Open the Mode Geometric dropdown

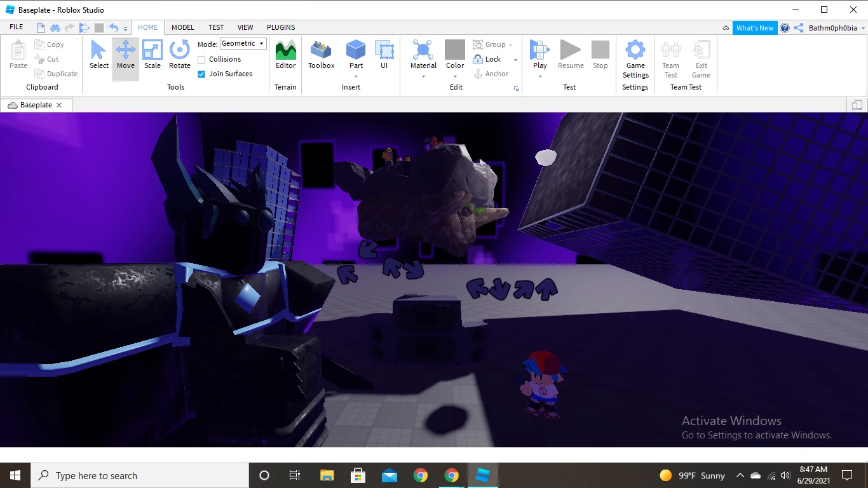pyautogui.click(x=243, y=44)
